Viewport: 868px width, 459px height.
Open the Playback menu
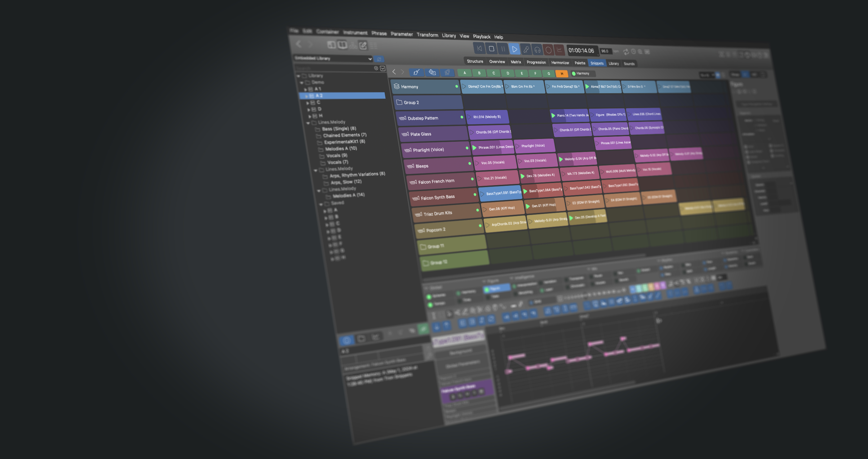pos(481,36)
